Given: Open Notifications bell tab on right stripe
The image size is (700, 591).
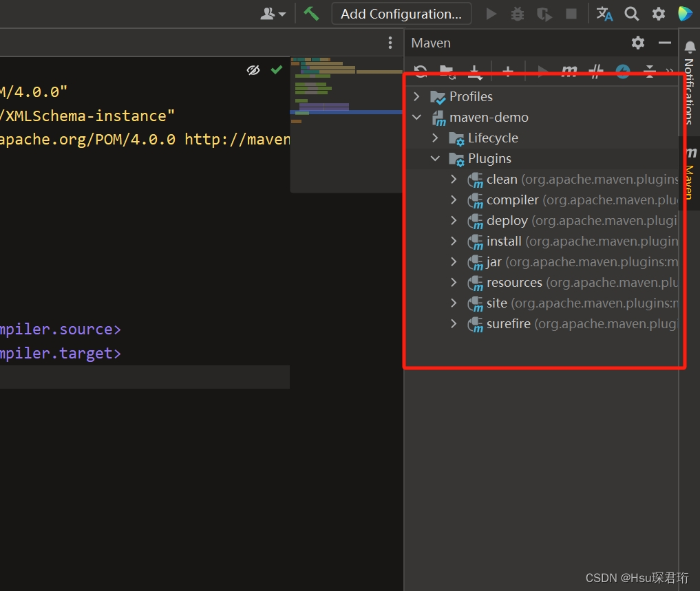Looking at the screenshot, I should click(690, 83).
